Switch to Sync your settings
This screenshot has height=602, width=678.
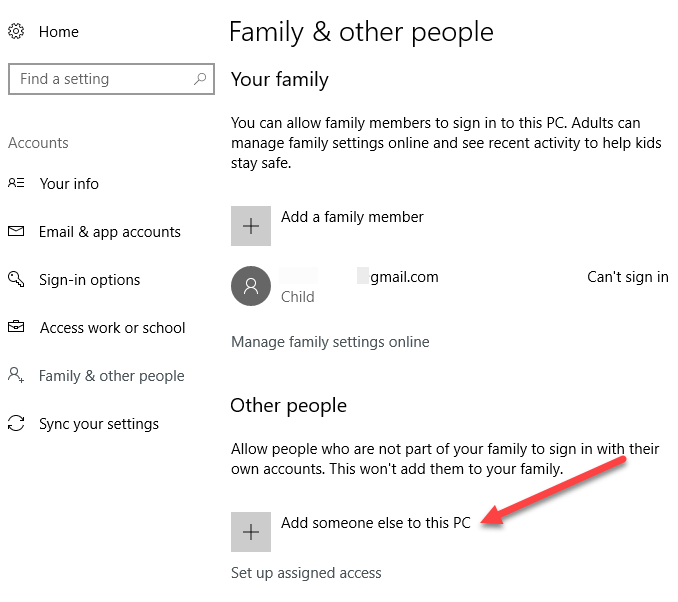tap(99, 423)
